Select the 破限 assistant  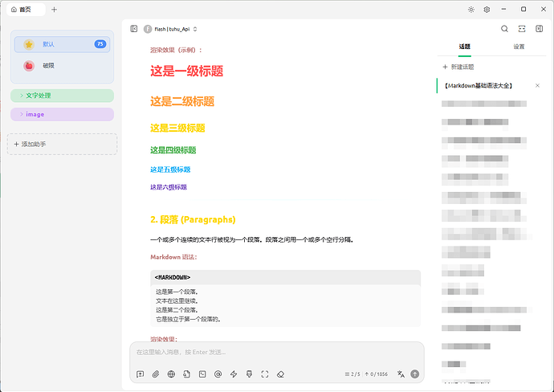coord(62,65)
